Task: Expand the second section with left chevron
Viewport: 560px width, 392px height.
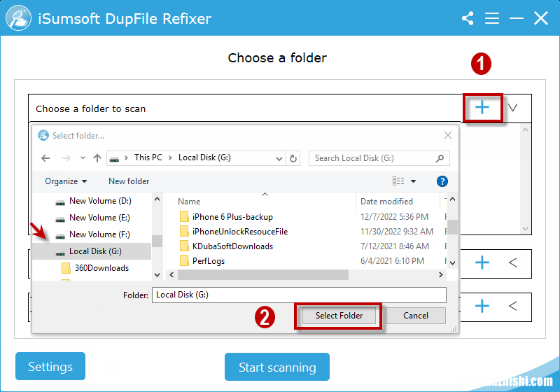Action: tap(513, 262)
